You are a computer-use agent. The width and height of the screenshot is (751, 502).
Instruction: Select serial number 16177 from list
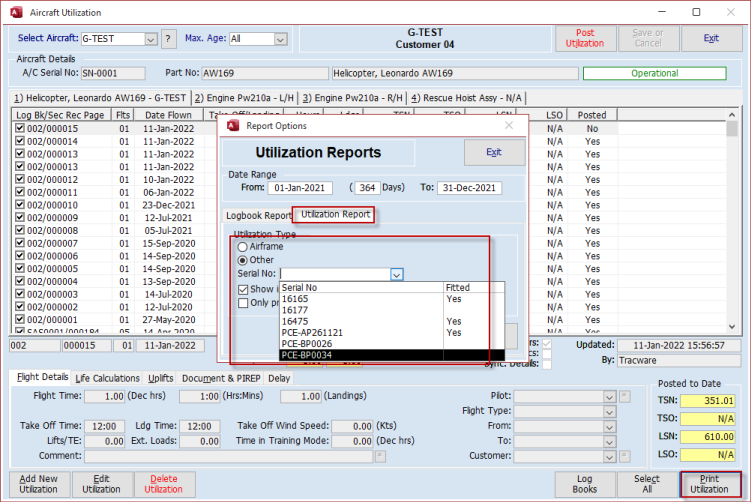392,310
